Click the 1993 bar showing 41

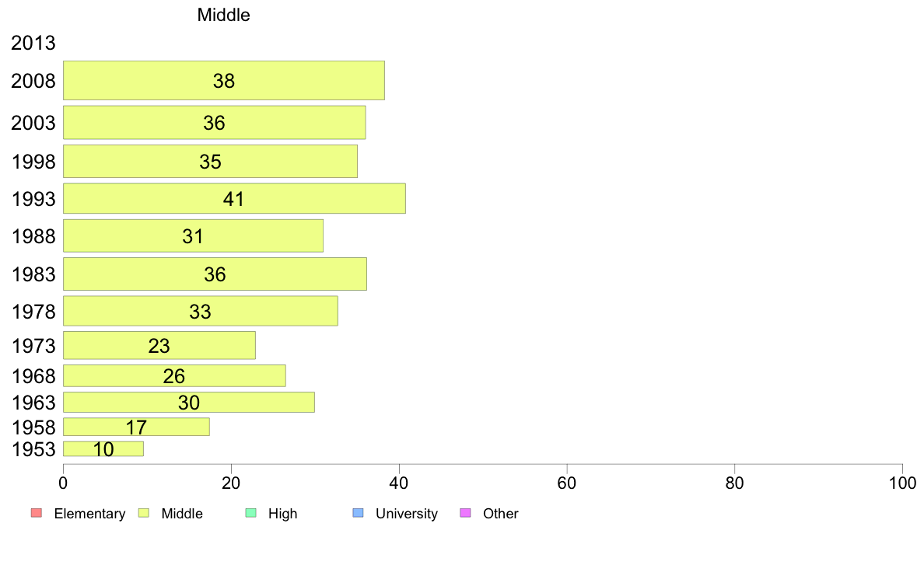[x=235, y=198]
